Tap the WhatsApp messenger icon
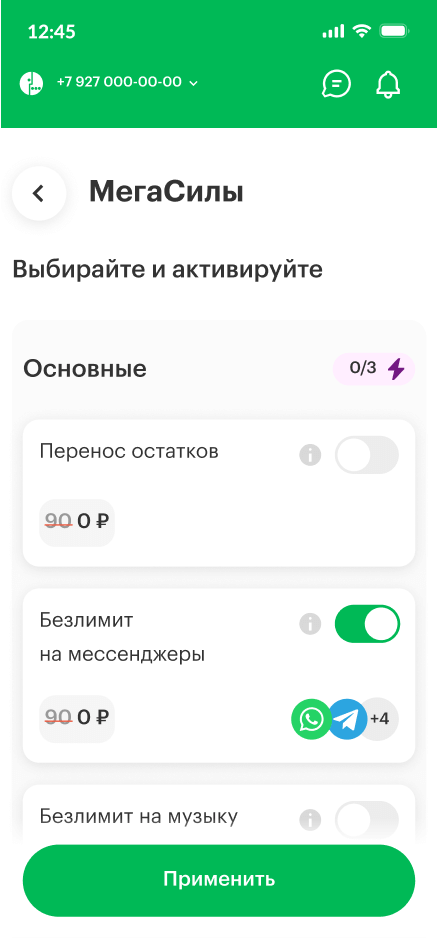This screenshot has width=437, height=938. click(311, 719)
